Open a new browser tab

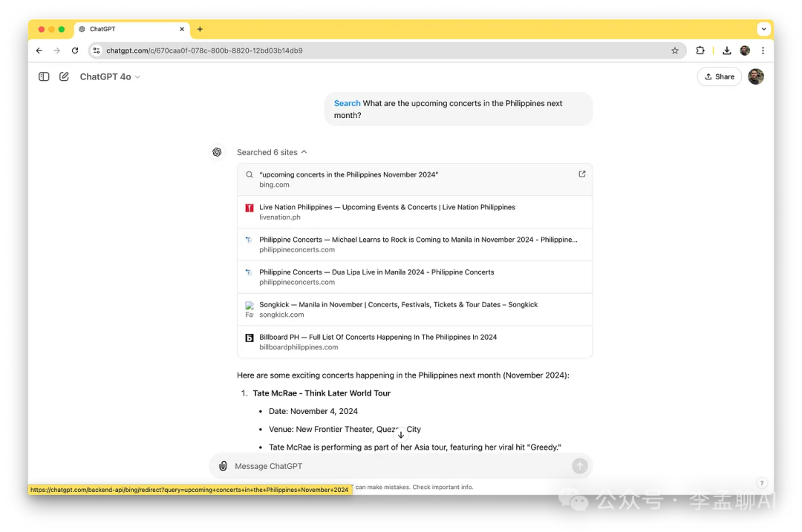[200, 29]
